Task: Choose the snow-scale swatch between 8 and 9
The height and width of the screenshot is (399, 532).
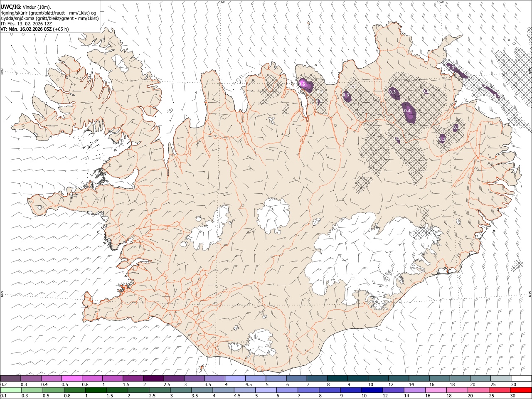Action: click(x=337, y=378)
